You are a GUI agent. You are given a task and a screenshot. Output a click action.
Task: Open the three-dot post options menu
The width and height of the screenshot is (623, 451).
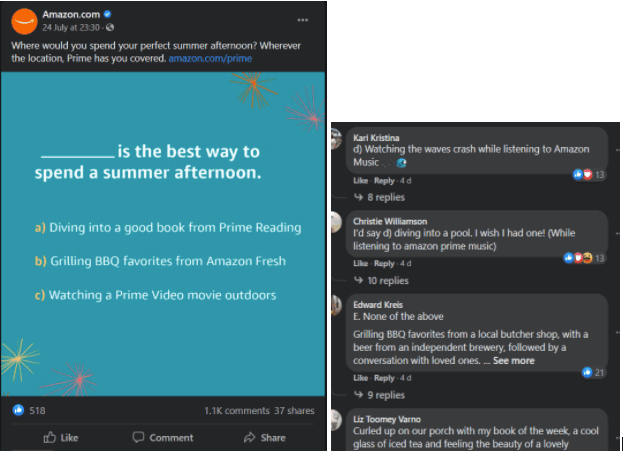(x=303, y=20)
